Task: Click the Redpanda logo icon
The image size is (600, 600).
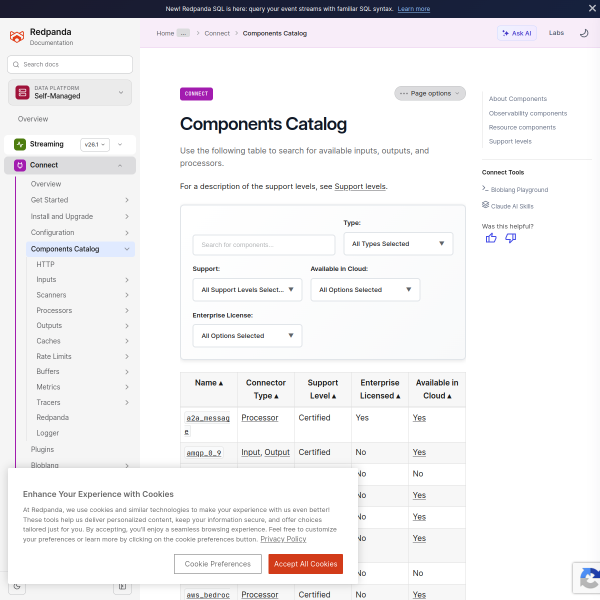Action: [17, 37]
